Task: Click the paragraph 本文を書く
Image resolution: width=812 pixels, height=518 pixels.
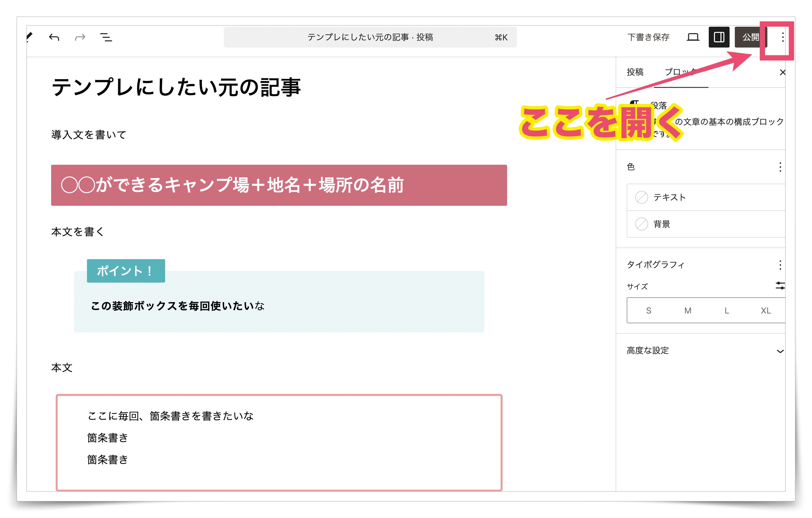Action: coord(78,232)
